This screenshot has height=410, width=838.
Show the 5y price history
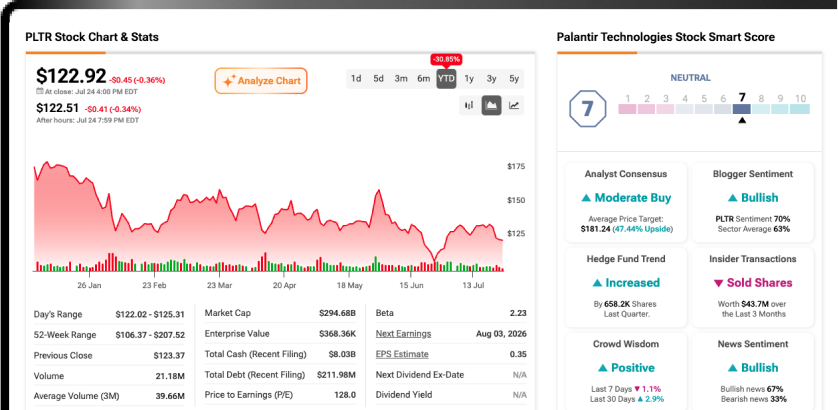click(x=514, y=79)
